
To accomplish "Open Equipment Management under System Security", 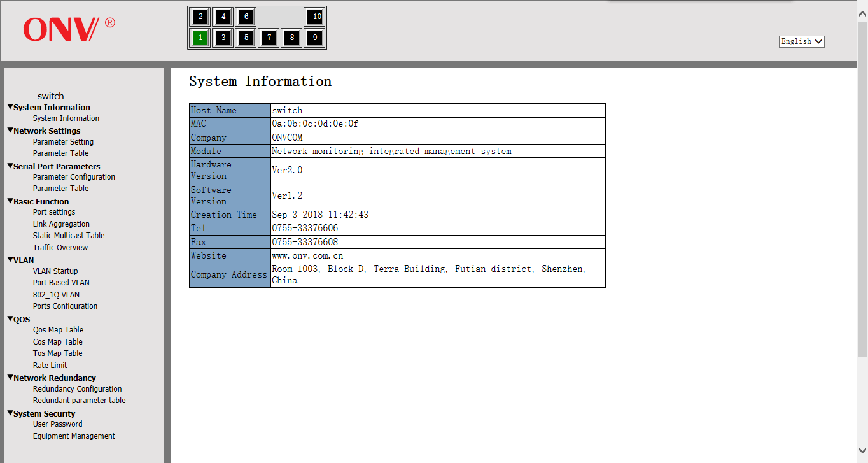I will (74, 436).
